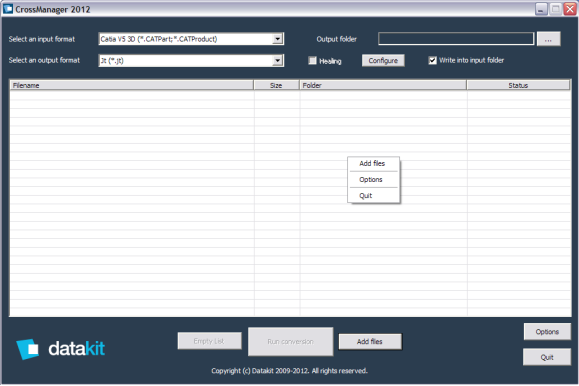Viewport: 579px width, 386px height.
Task: Click the bottom Add files button
Action: click(370, 342)
